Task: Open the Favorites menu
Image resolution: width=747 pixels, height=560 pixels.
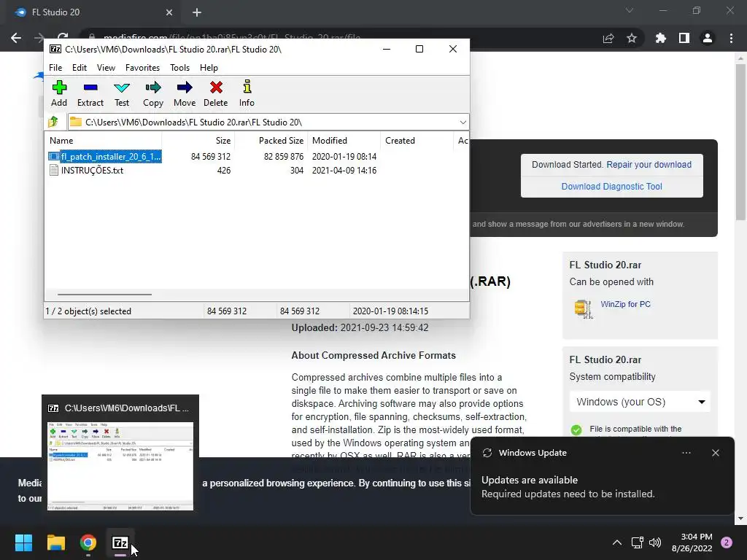Action: 142,68
